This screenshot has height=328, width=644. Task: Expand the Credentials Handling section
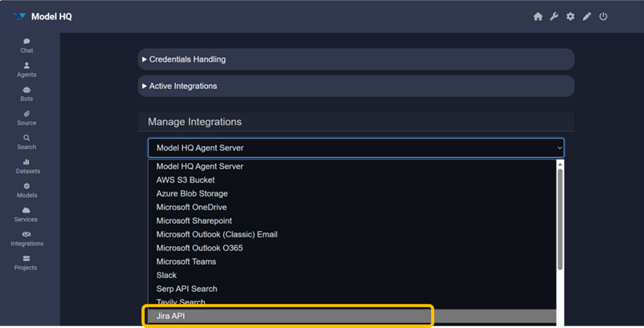pyautogui.click(x=356, y=59)
